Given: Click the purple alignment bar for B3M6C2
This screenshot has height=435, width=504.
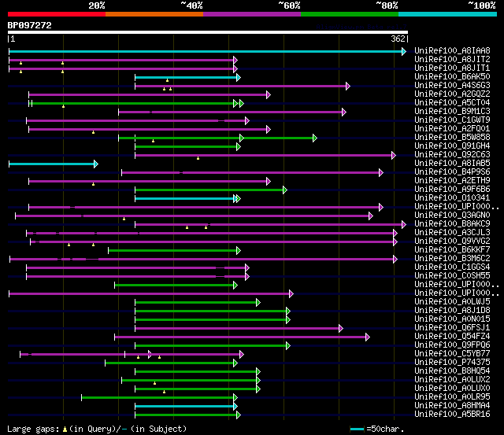Looking at the screenshot, I should tap(203, 259).
